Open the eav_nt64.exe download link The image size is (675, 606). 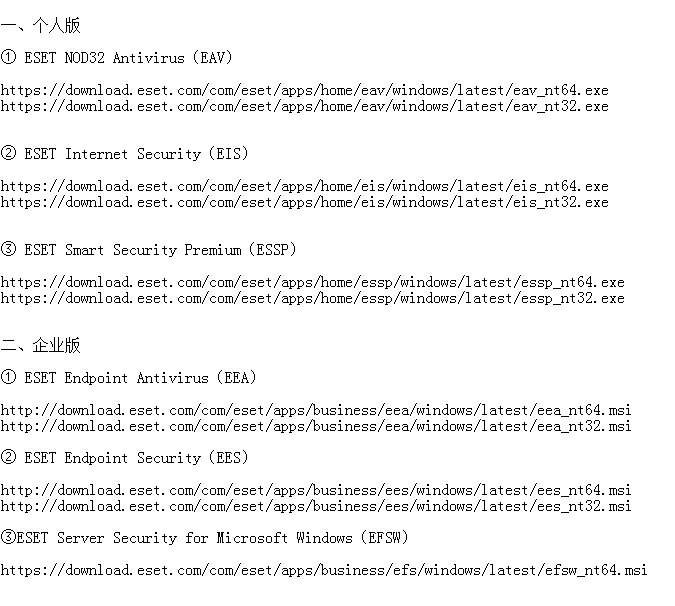(304, 90)
